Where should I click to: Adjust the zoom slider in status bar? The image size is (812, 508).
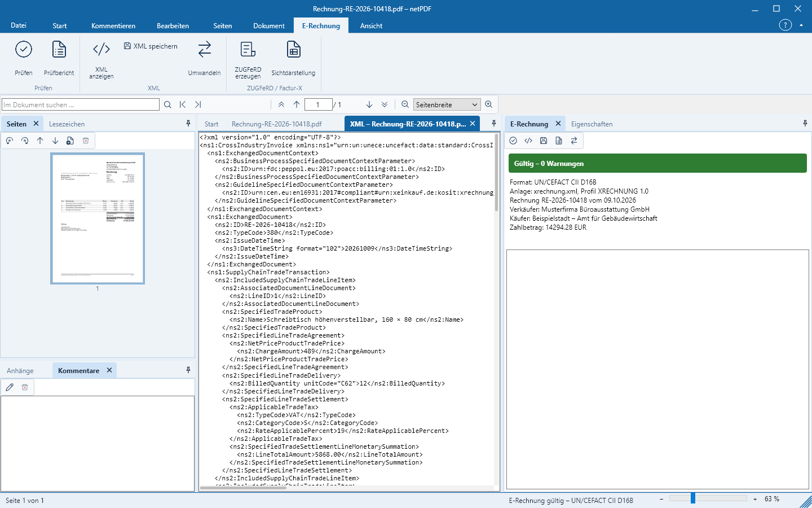[693, 498]
